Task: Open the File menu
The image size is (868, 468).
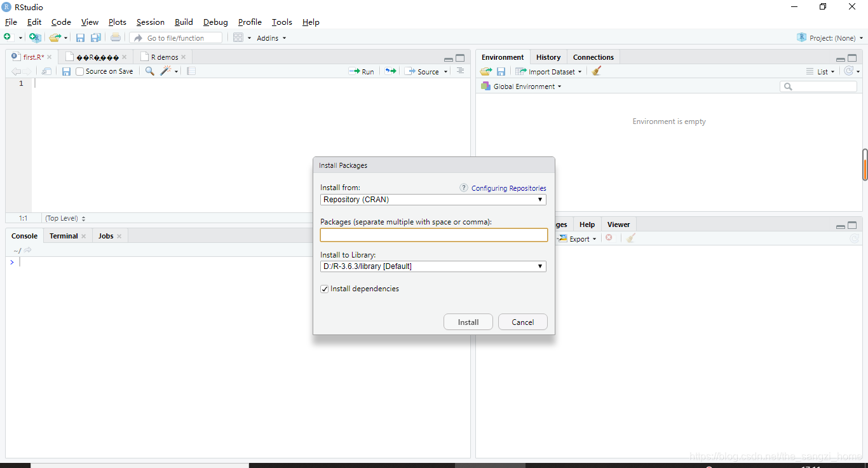Action: (x=11, y=22)
